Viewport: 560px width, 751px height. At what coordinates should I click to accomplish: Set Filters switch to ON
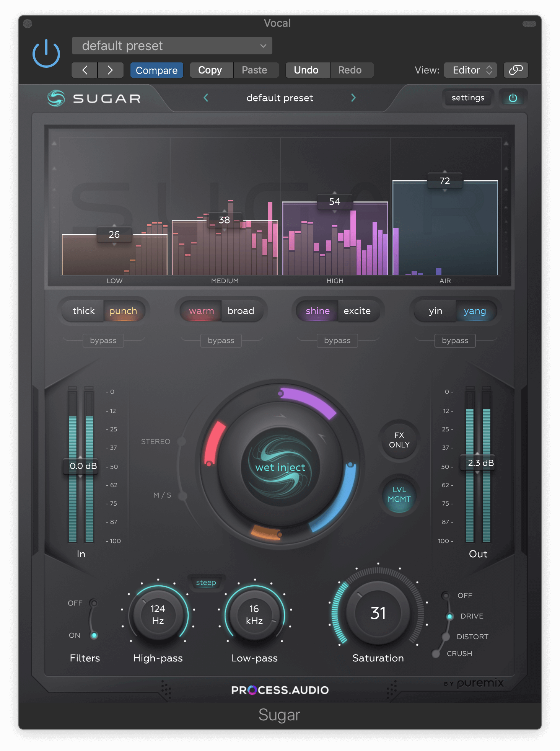[x=94, y=635]
